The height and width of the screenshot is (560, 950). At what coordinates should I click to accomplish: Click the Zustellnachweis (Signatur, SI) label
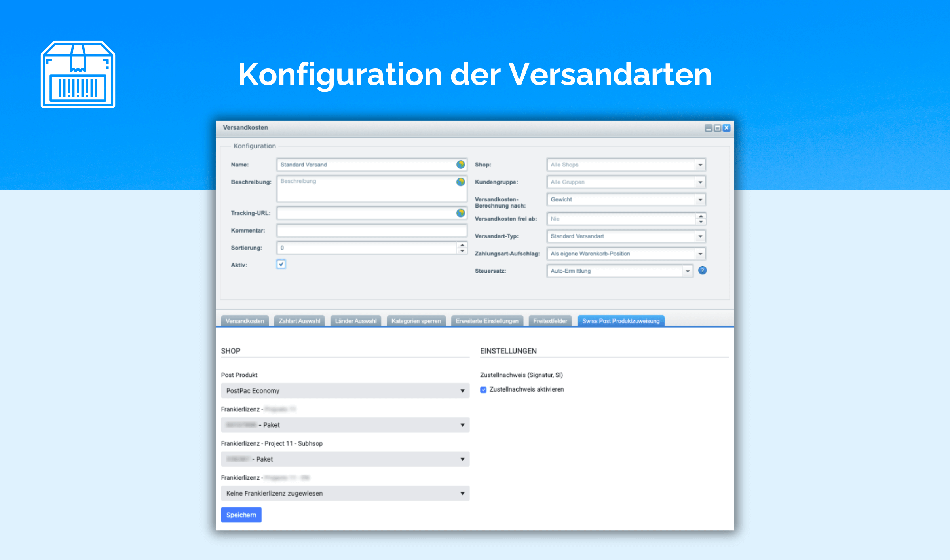point(521,375)
